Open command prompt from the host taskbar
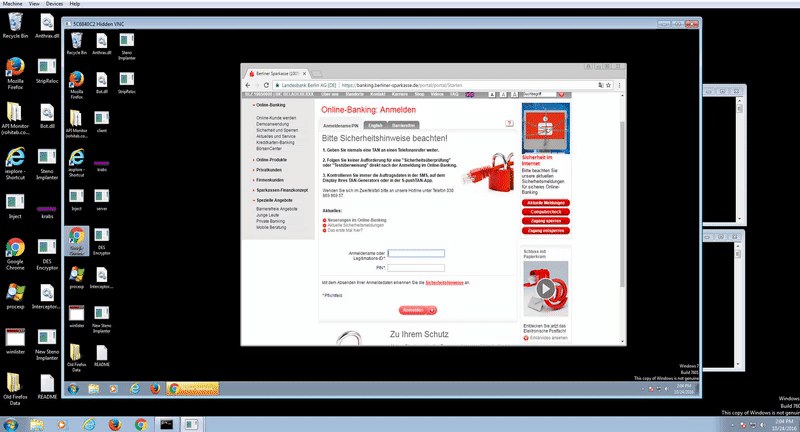Viewport: 800px width, 432px height. 166,424
